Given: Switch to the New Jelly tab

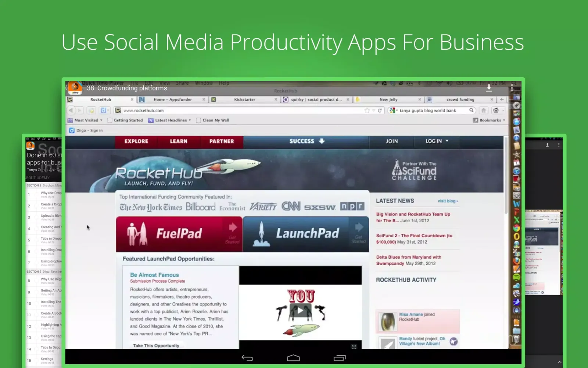Looking at the screenshot, I should tap(388, 99).
